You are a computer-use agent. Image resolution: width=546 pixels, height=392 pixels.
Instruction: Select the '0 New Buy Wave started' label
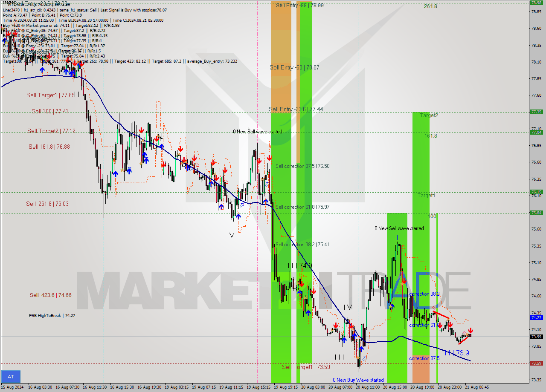point(358,380)
